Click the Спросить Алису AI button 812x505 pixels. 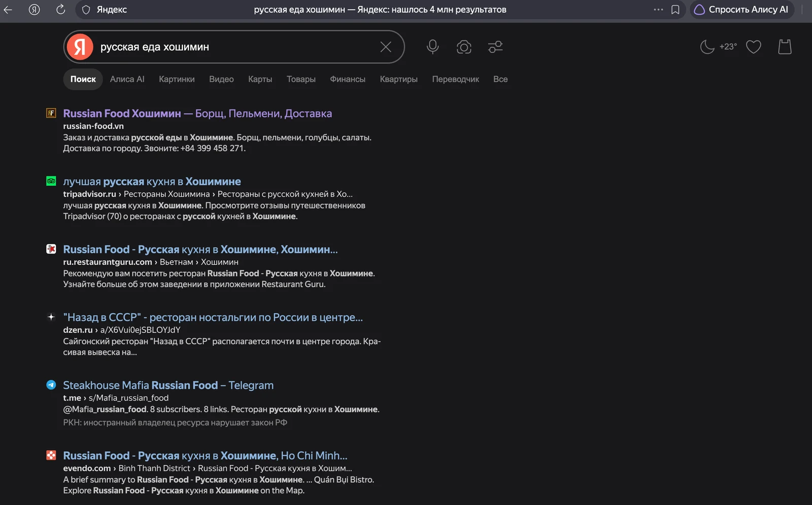(741, 10)
